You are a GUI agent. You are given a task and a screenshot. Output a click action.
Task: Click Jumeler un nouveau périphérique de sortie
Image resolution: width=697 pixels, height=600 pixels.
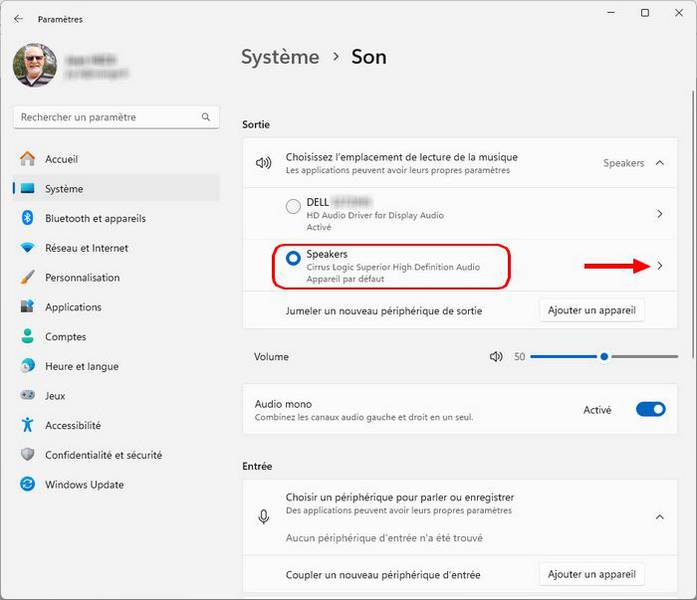(384, 311)
